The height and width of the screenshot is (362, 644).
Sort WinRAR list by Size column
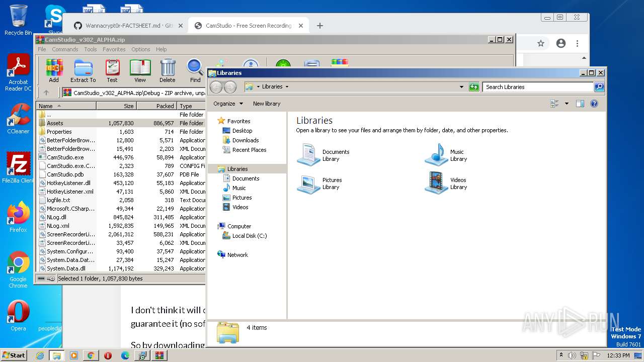[116, 106]
